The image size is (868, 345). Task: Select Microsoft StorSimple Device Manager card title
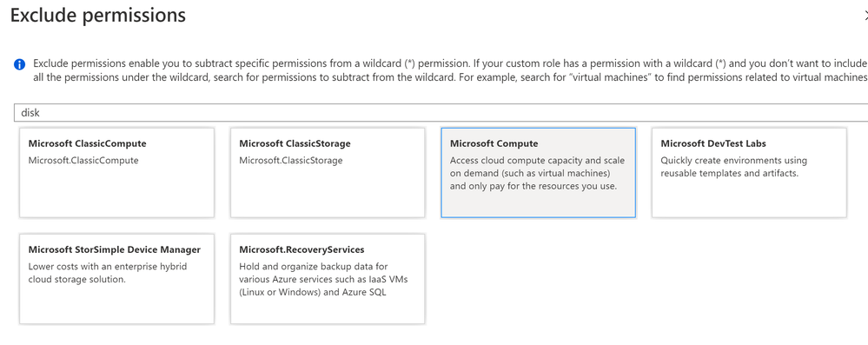[x=115, y=249]
